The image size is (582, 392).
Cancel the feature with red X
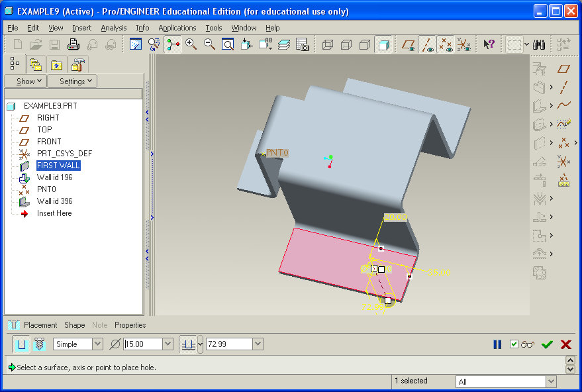tap(566, 344)
